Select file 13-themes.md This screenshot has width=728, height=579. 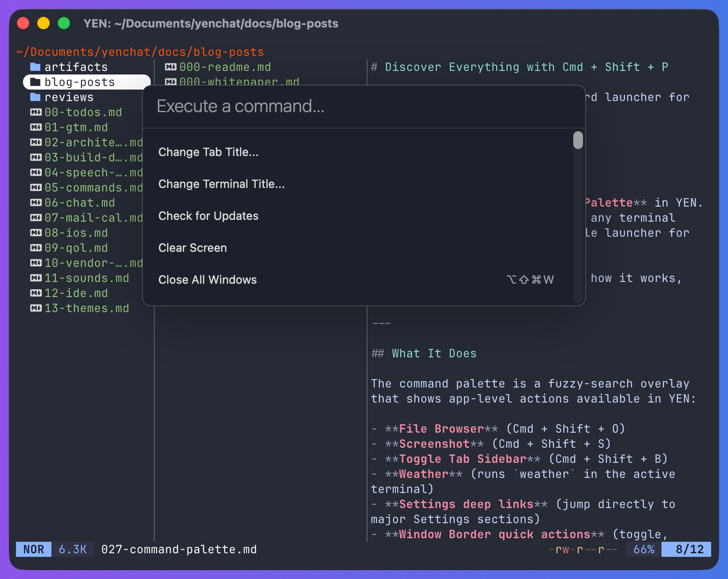point(87,308)
